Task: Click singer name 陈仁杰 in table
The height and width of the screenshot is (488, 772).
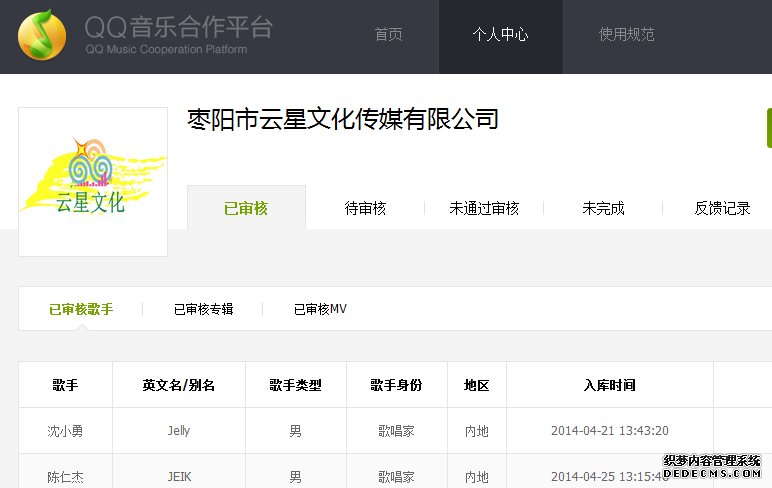Action: click(65, 477)
